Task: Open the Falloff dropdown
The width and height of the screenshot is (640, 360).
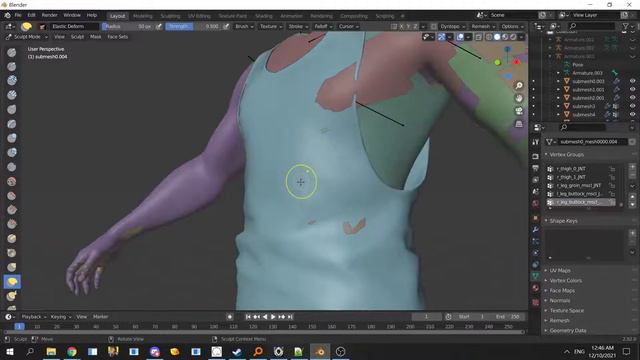Action: coord(323,27)
